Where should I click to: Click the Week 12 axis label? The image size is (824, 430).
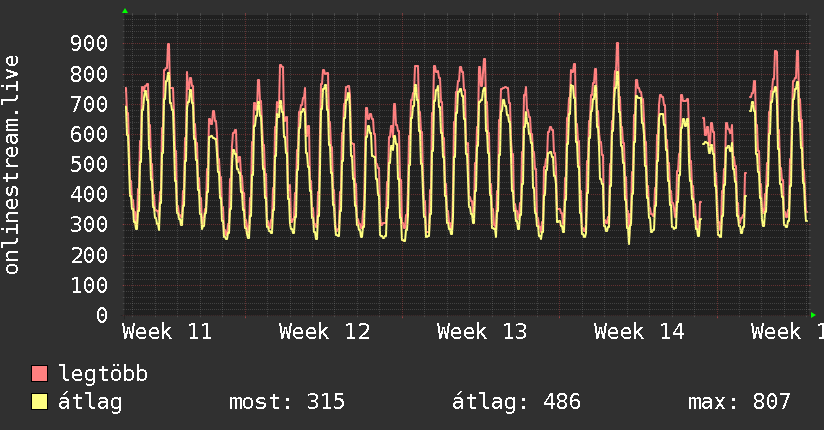[x=325, y=332]
